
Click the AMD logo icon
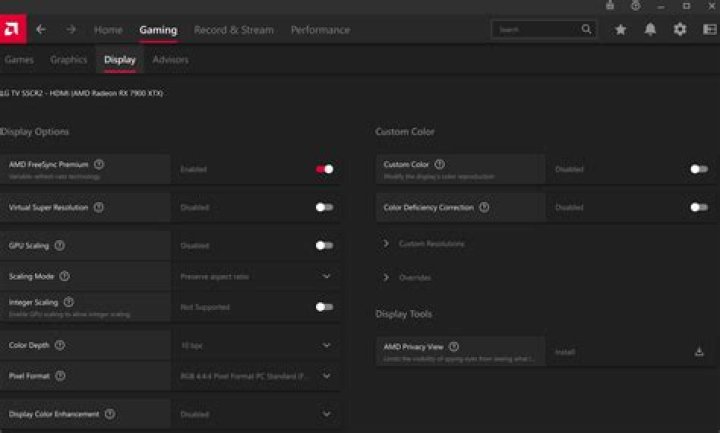pos(12,29)
